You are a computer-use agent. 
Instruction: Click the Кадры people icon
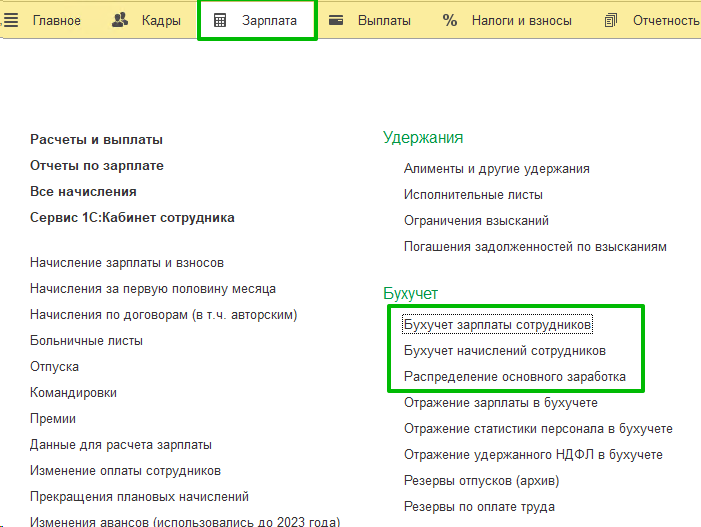pyautogui.click(x=120, y=20)
